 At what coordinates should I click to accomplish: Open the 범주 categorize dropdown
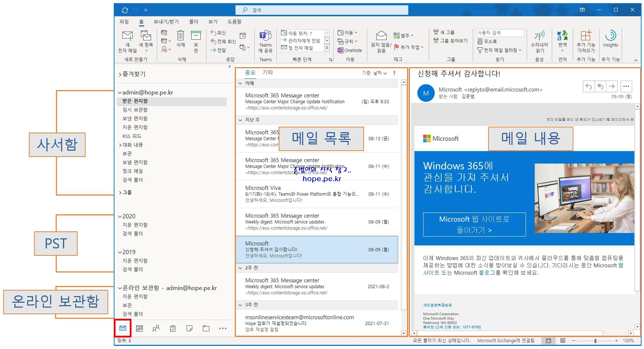point(403,35)
